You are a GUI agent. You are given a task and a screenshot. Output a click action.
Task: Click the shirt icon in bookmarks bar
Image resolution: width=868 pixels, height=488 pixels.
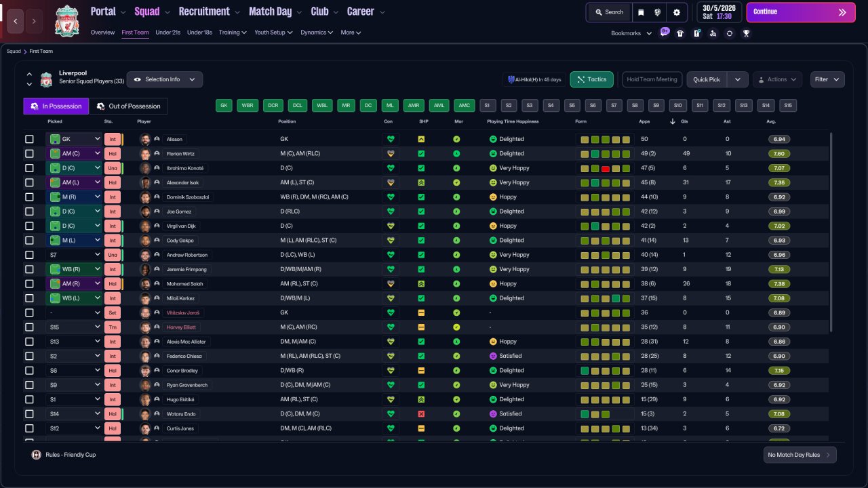[x=680, y=33]
